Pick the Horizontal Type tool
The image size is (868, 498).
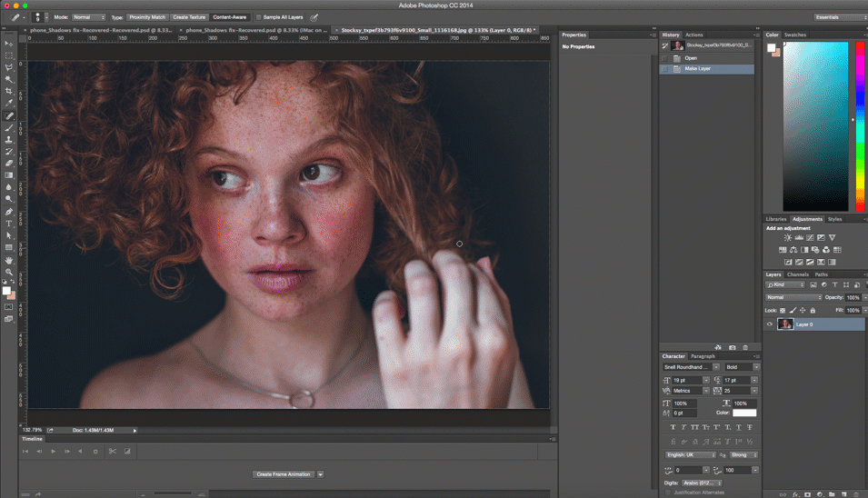(x=9, y=224)
